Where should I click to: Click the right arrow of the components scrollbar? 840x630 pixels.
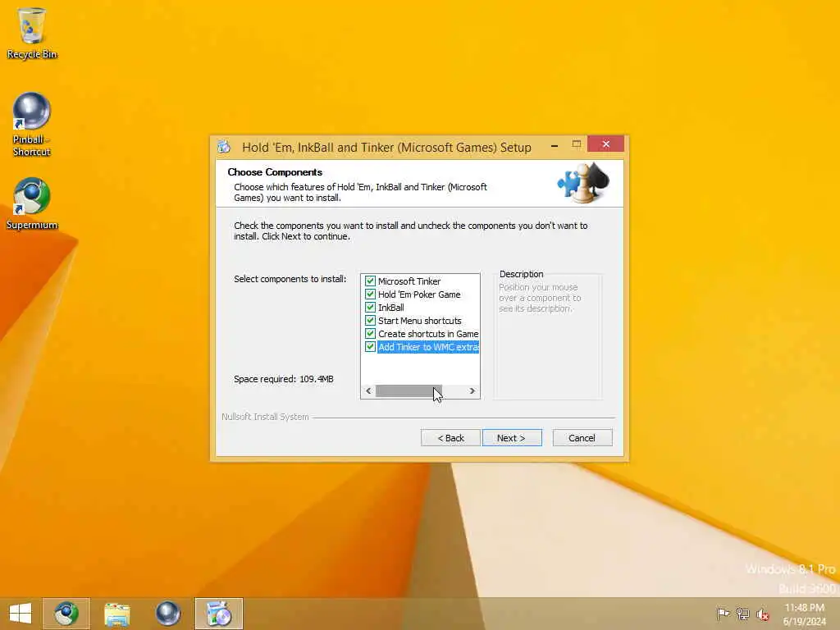[472, 391]
